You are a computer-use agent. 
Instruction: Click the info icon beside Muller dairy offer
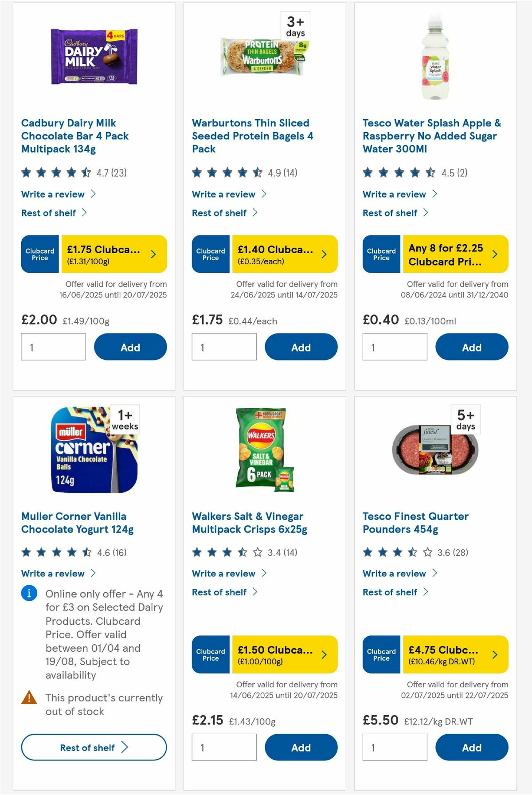29,593
